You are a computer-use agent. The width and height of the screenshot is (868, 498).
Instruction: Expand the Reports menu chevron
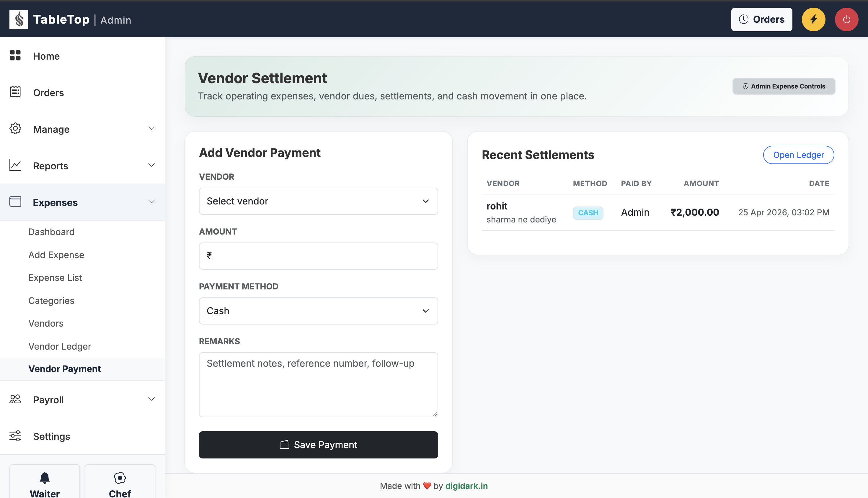click(x=152, y=165)
